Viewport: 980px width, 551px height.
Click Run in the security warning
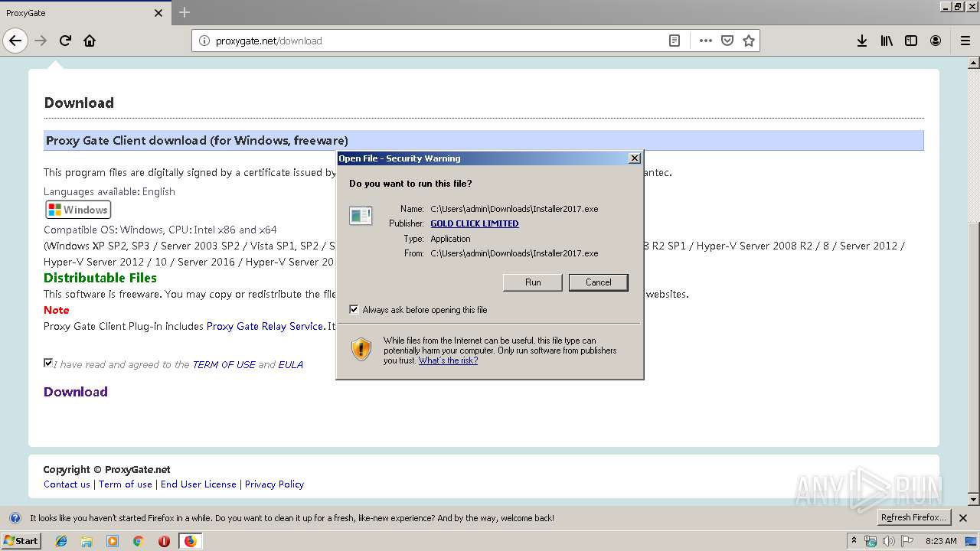coord(533,282)
